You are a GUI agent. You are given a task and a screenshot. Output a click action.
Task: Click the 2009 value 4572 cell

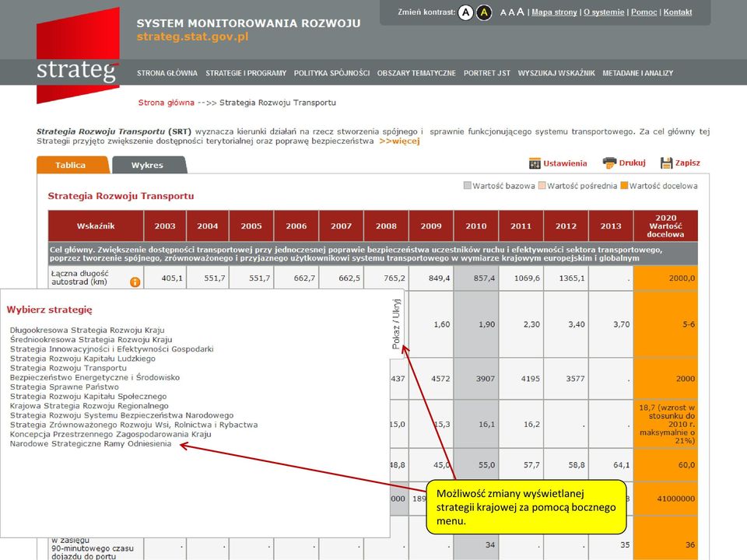click(431, 379)
